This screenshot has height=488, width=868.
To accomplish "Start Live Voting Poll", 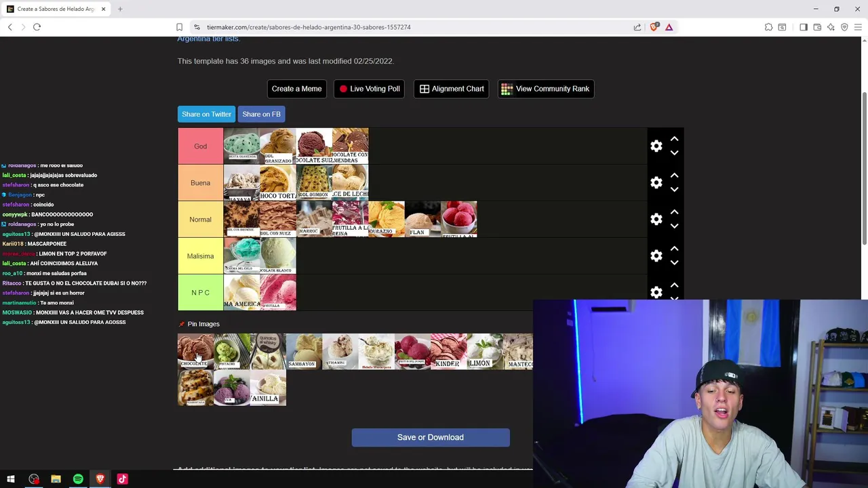I will pyautogui.click(x=370, y=89).
